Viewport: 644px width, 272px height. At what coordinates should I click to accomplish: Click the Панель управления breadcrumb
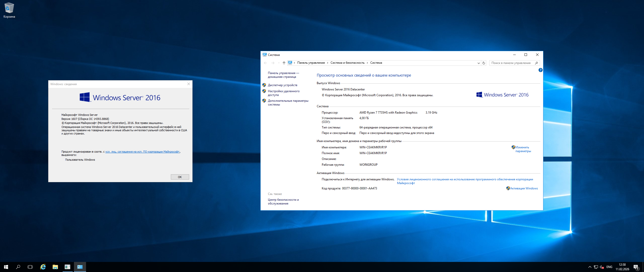coord(311,63)
